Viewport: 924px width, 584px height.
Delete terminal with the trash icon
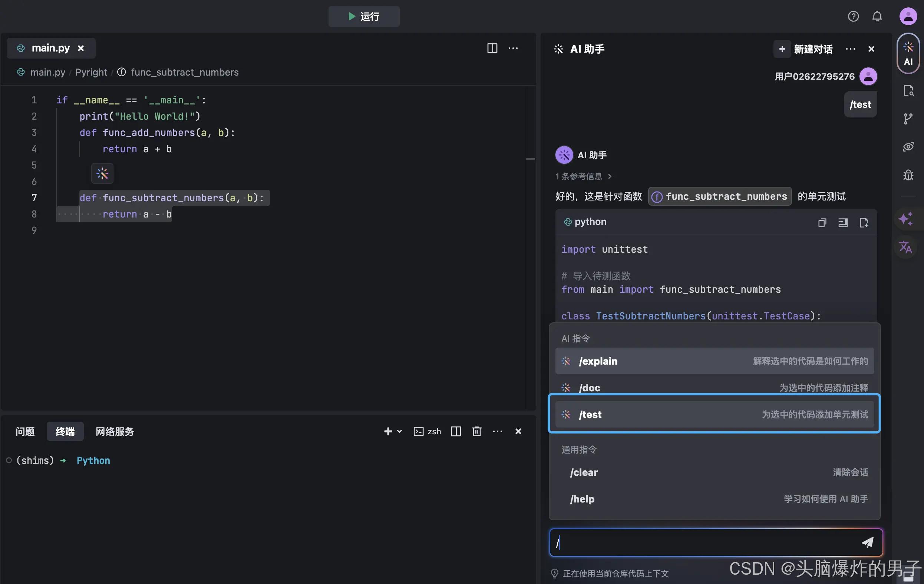476,431
